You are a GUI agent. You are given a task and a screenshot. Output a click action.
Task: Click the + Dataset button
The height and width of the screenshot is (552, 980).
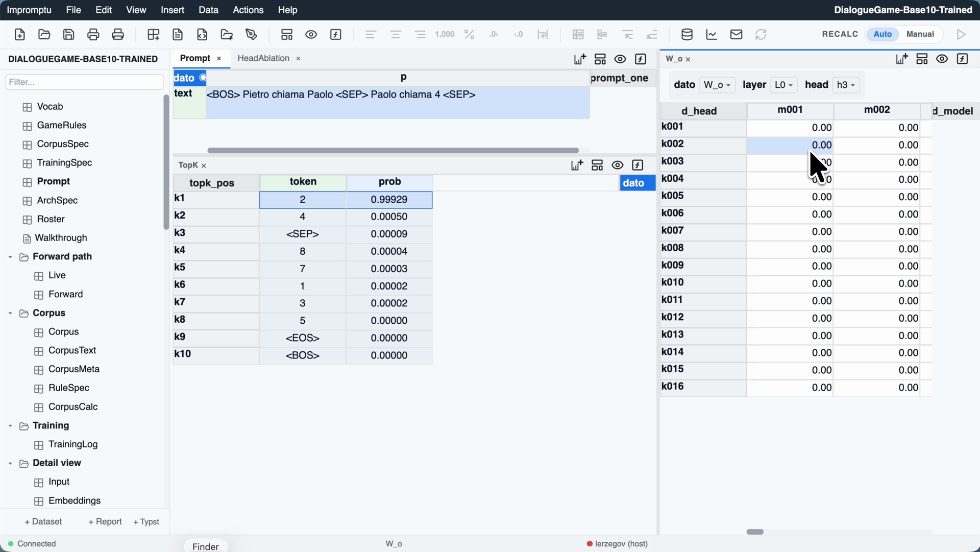43,521
